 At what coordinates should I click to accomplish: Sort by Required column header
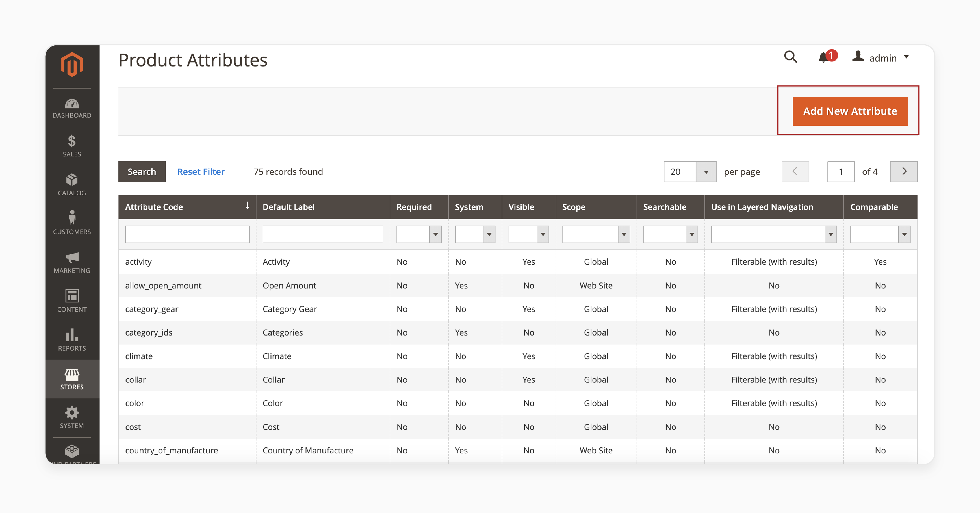(419, 207)
